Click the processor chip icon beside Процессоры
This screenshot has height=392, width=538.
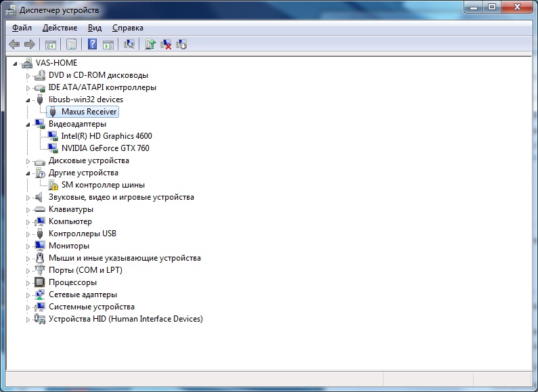coord(40,282)
